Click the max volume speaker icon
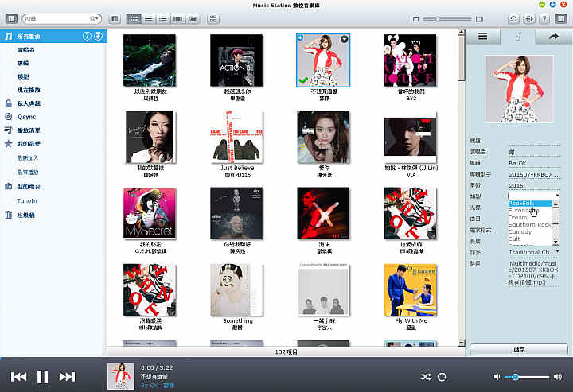The image size is (573, 392). 558,377
